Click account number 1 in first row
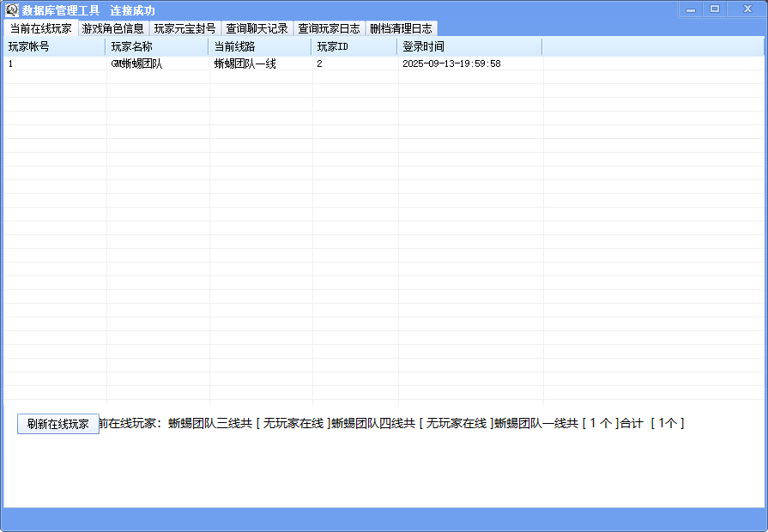The image size is (768, 532). coord(11,64)
